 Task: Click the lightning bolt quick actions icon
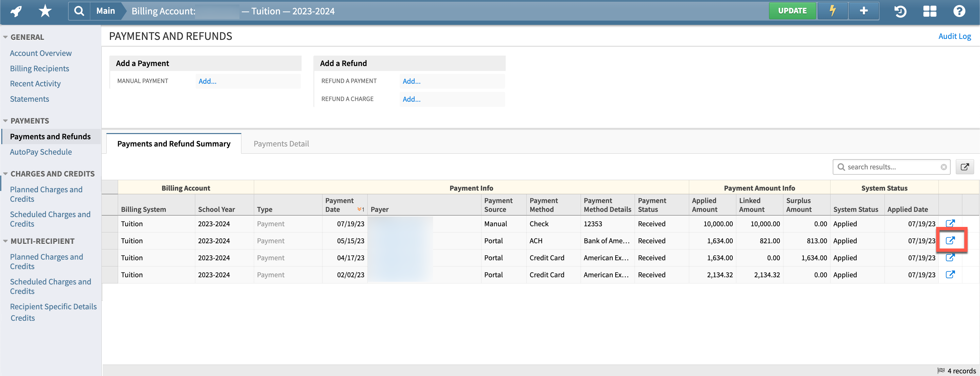click(x=832, y=11)
